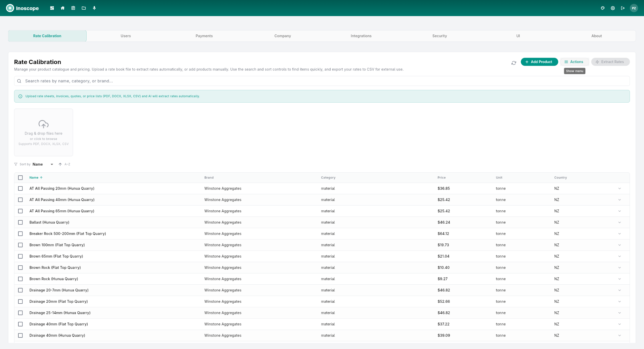Open the clipboard/reports icon in navbar

[73, 8]
